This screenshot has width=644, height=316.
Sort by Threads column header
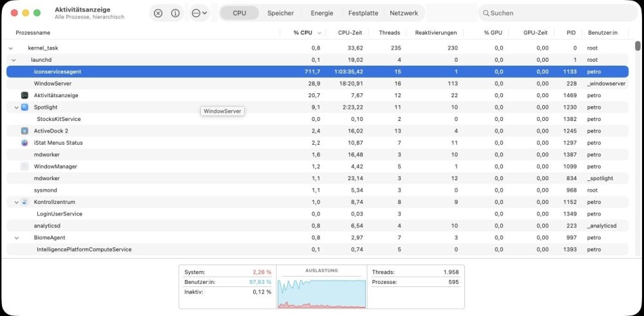tap(390, 33)
